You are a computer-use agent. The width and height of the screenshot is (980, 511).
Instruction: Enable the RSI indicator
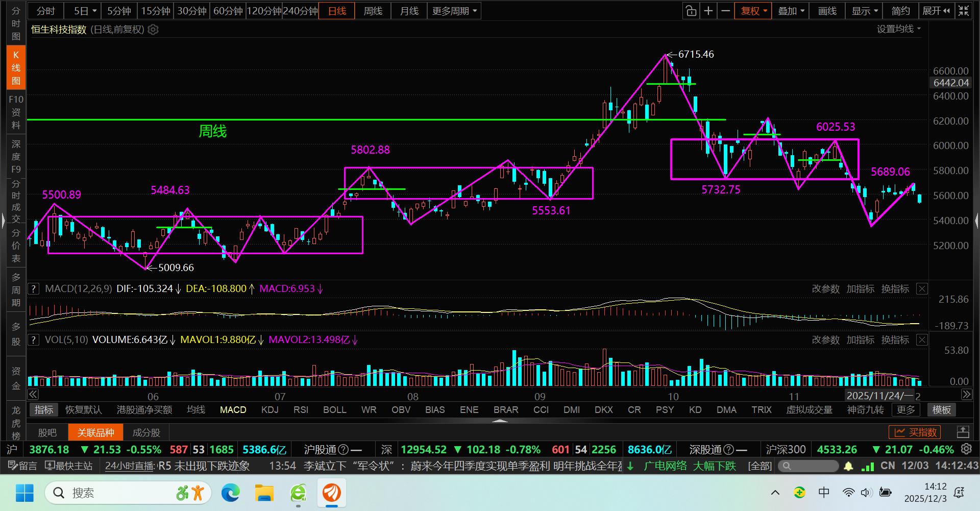301,410
